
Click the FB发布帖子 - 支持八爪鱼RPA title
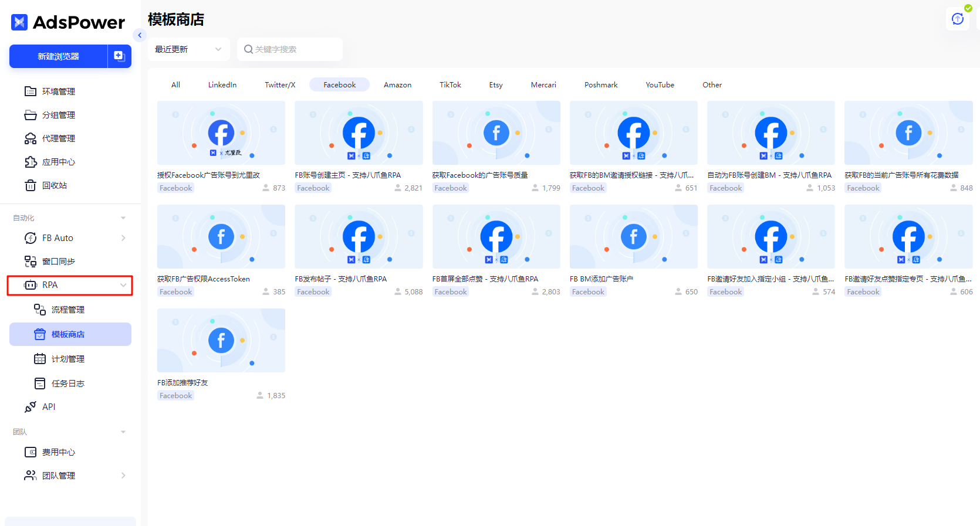[x=340, y=279]
